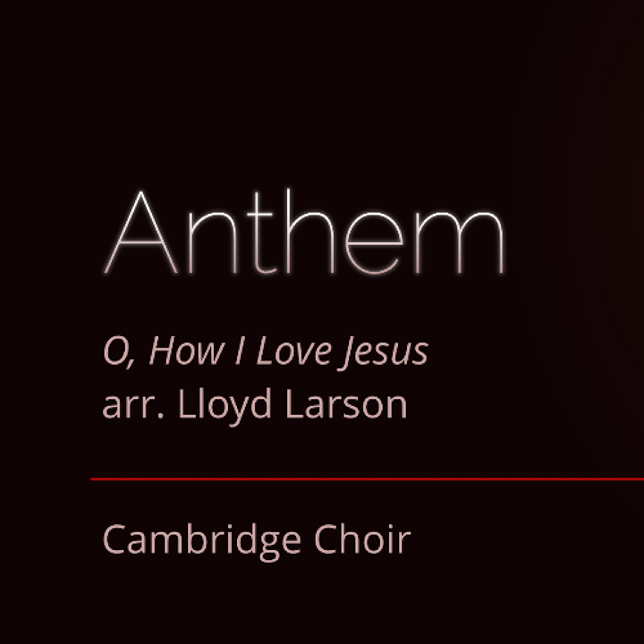Click the first n in Anthem
The image size is (644, 644).
click(x=212, y=243)
